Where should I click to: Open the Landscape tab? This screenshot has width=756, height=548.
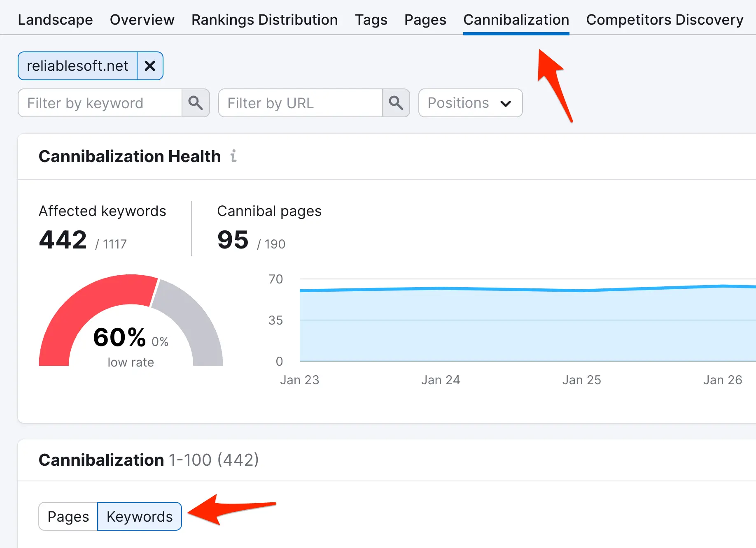coord(55,20)
